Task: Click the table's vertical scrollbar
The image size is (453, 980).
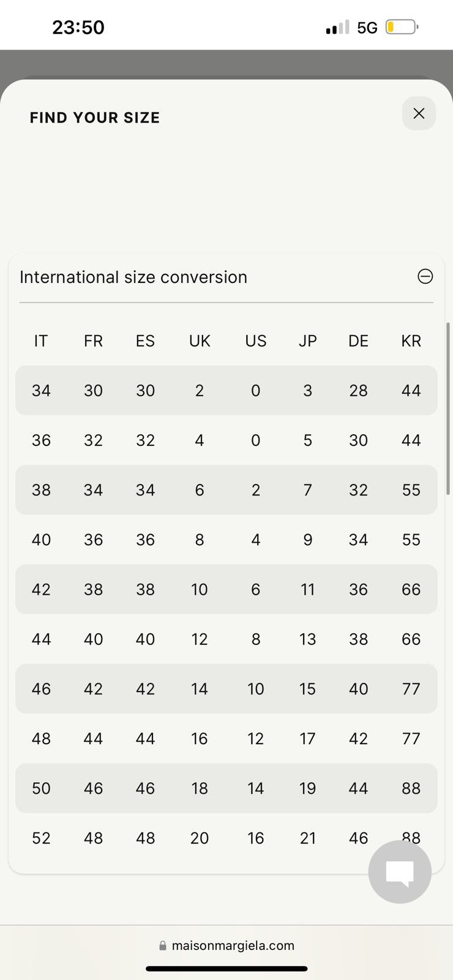Action: pyautogui.click(x=448, y=404)
